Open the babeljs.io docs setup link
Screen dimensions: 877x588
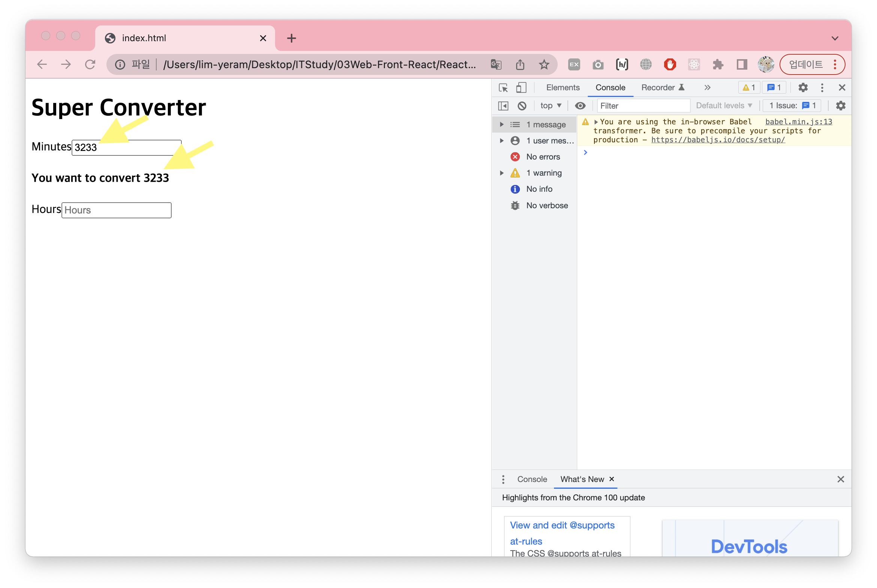pos(717,140)
